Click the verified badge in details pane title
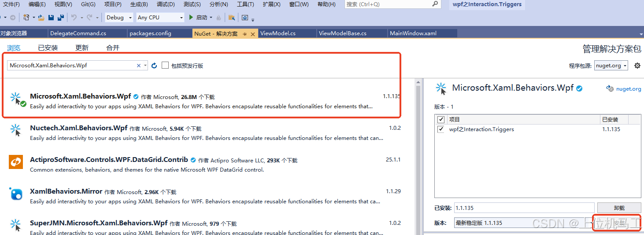 tap(580, 88)
